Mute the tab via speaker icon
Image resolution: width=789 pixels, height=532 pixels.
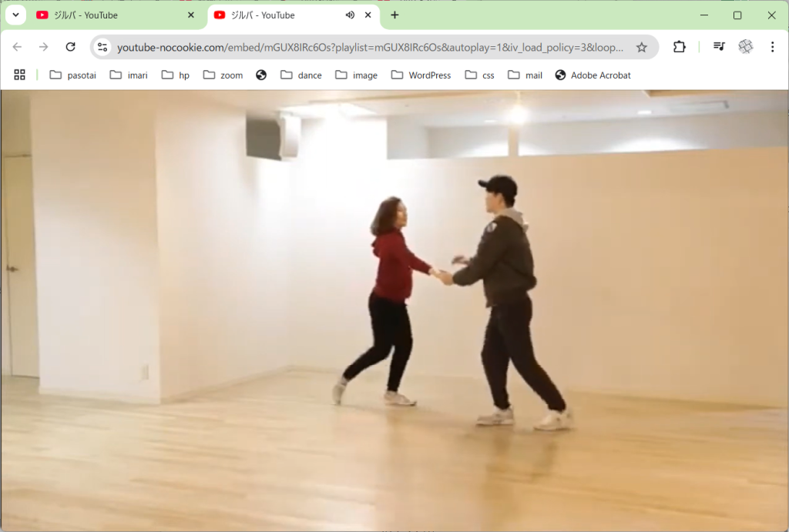coord(350,15)
